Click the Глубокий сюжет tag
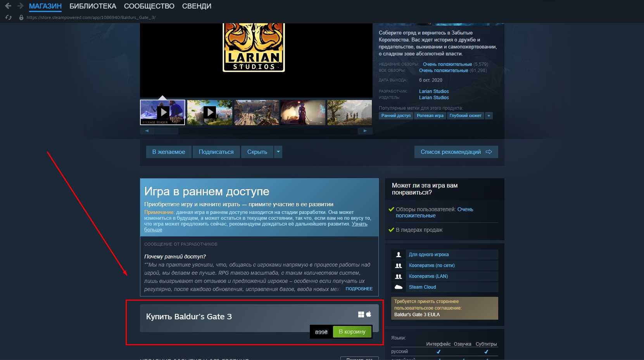 [x=465, y=115]
